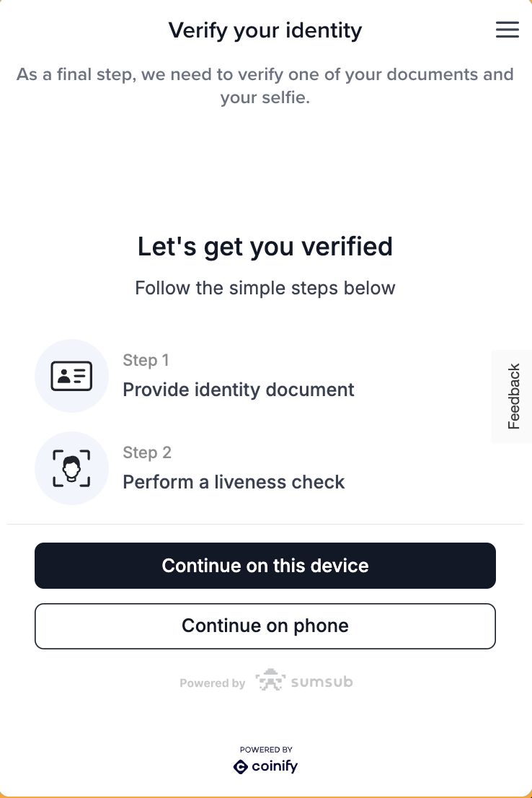Click the Verify your identity heading

click(265, 30)
